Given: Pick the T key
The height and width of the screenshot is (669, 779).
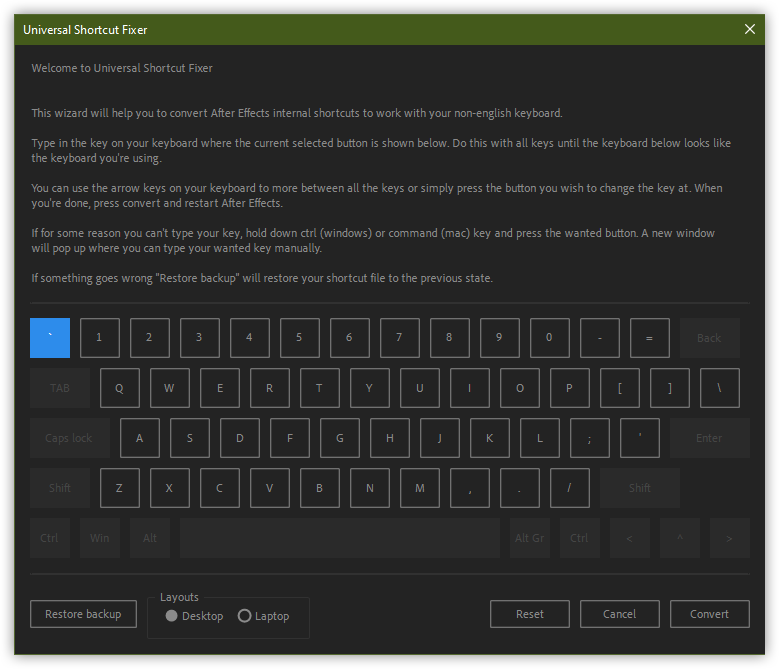Looking at the screenshot, I should 320,388.
